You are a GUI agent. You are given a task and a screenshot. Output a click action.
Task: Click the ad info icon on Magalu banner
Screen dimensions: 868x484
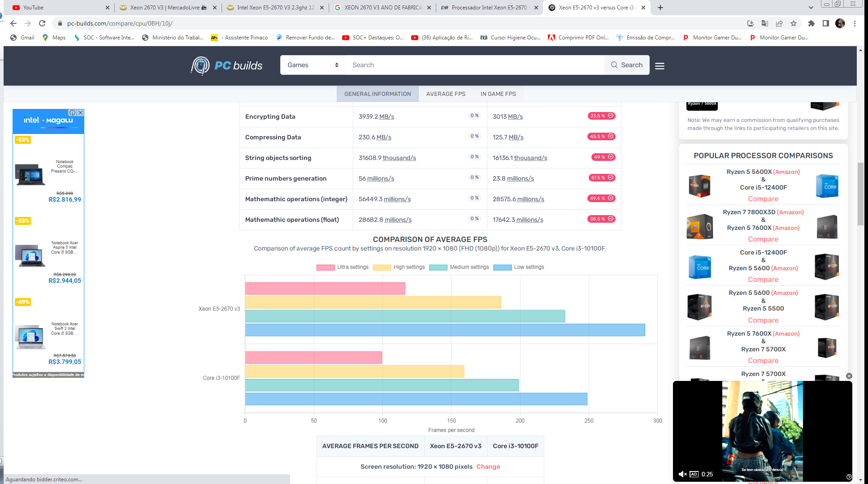pyautogui.click(x=72, y=112)
